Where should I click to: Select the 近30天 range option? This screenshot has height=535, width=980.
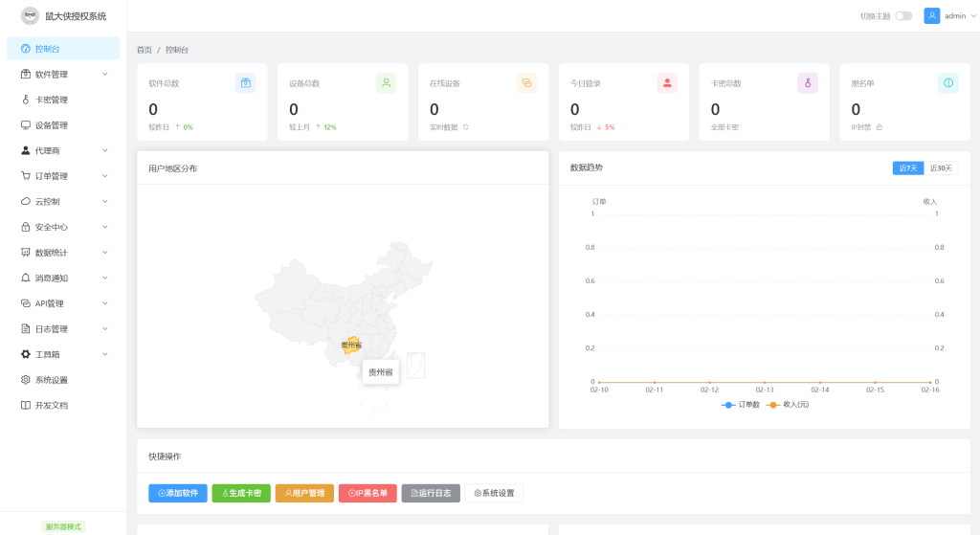(x=941, y=168)
